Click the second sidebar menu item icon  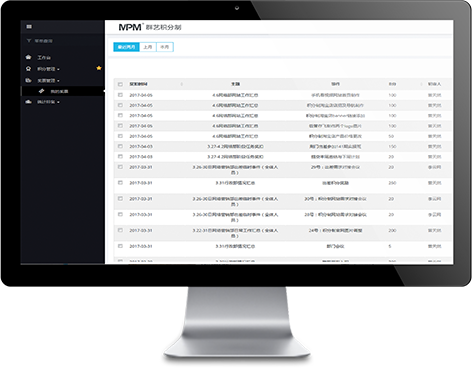(28, 69)
